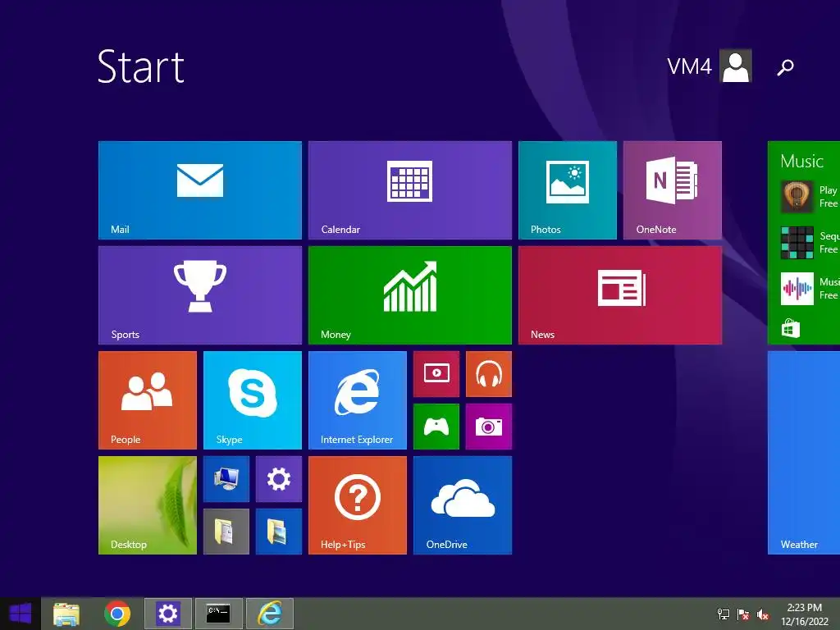Select the guitar app in Music tile

[x=797, y=197]
